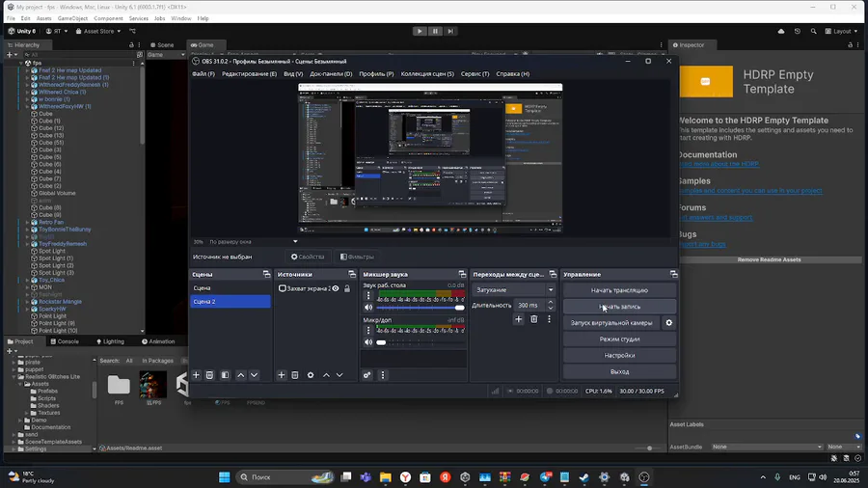Screen dimensions: 868x488
Task: Open Unity cloud icon in top toolbar
Action: tap(781, 31)
